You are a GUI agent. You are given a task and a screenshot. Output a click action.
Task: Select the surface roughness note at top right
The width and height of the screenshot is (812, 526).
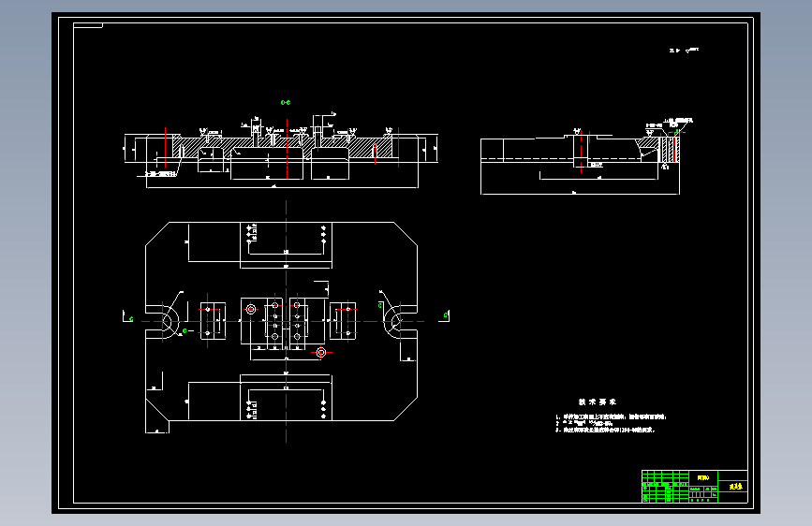click(x=684, y=51)
